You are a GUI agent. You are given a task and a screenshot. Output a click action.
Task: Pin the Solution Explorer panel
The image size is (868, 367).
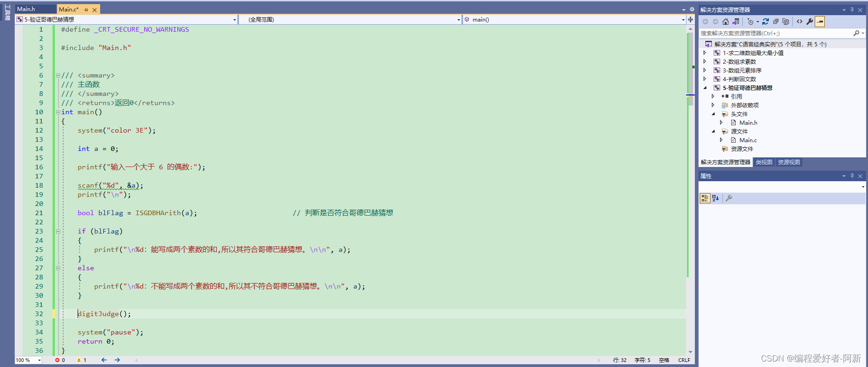(852, 10)
